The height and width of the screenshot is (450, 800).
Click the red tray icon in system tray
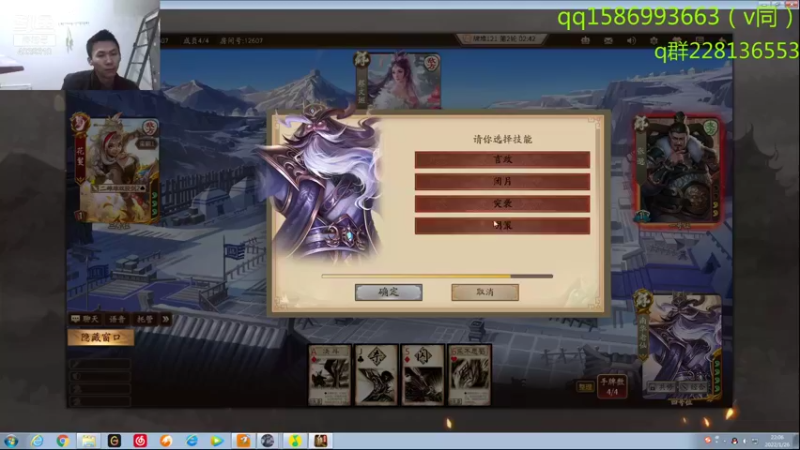[x=708, y=440]
